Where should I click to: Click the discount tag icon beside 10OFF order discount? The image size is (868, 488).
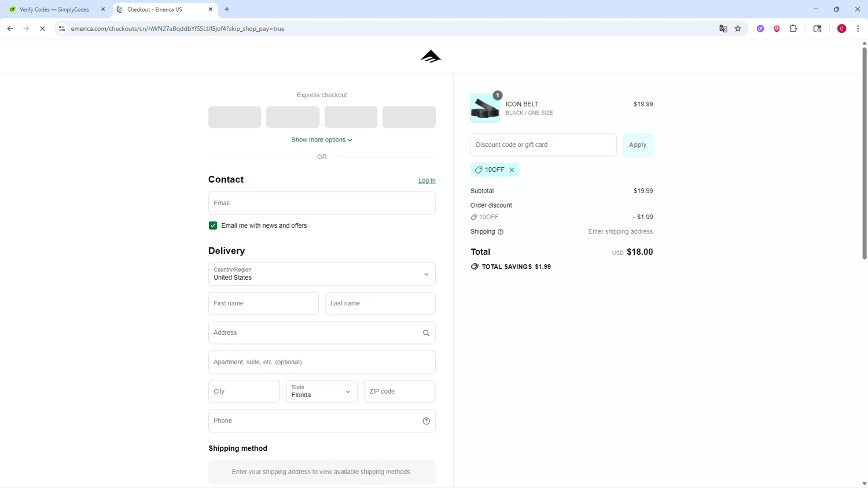474,217
